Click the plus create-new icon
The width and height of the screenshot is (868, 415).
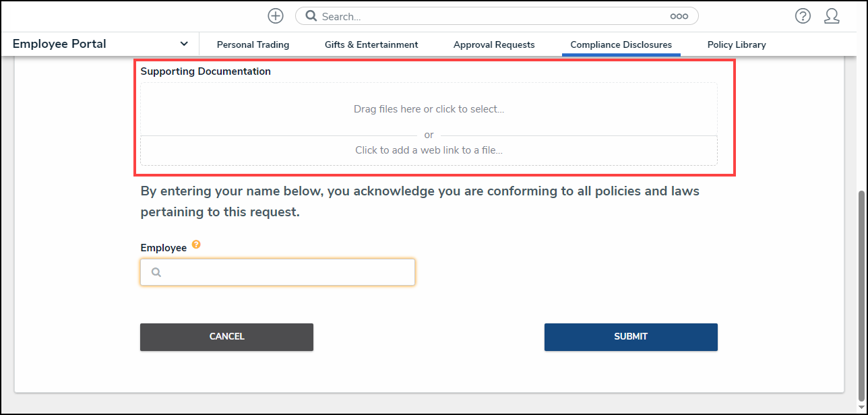[x=275, y=16]
